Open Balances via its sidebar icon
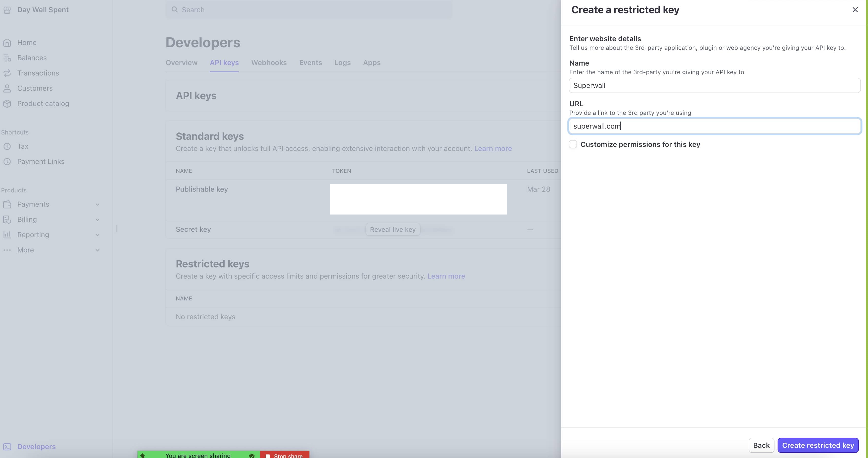868x458 pixels. click(x=7, y=58)
